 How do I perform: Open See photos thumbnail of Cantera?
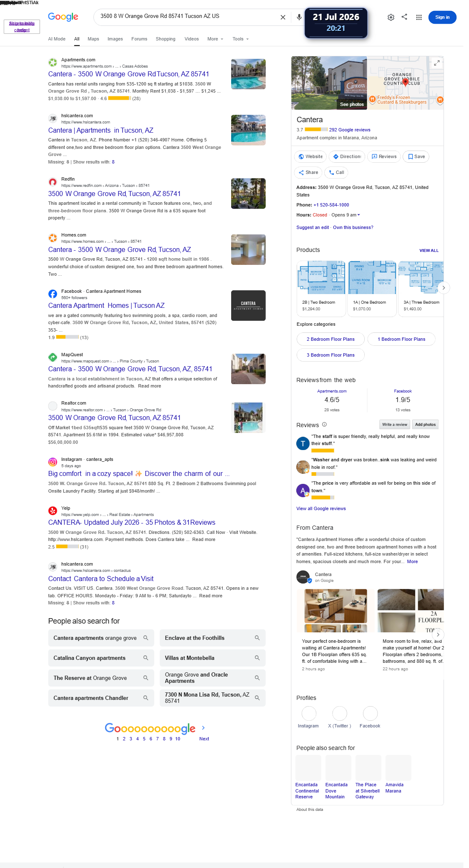click(329, 83)
